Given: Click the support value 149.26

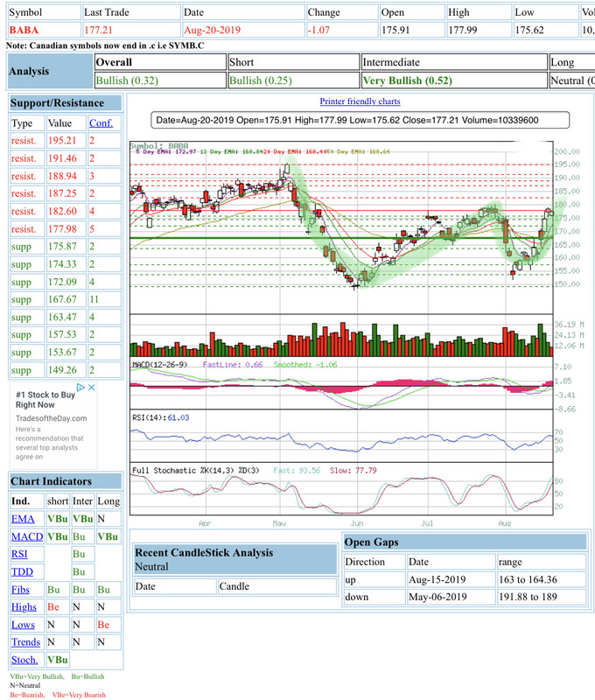Looking at the screenshot, I should (x=66, y=370).
